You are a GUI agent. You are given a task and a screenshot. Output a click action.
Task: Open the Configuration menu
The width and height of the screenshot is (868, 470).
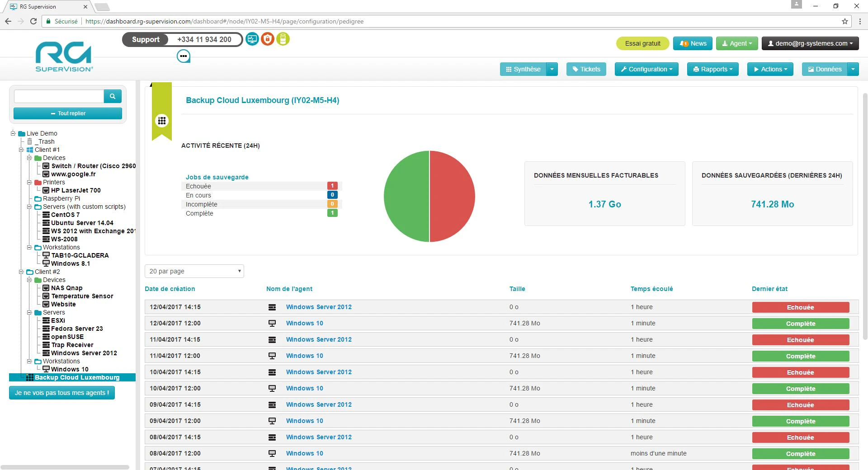click(x=646, y=69)
